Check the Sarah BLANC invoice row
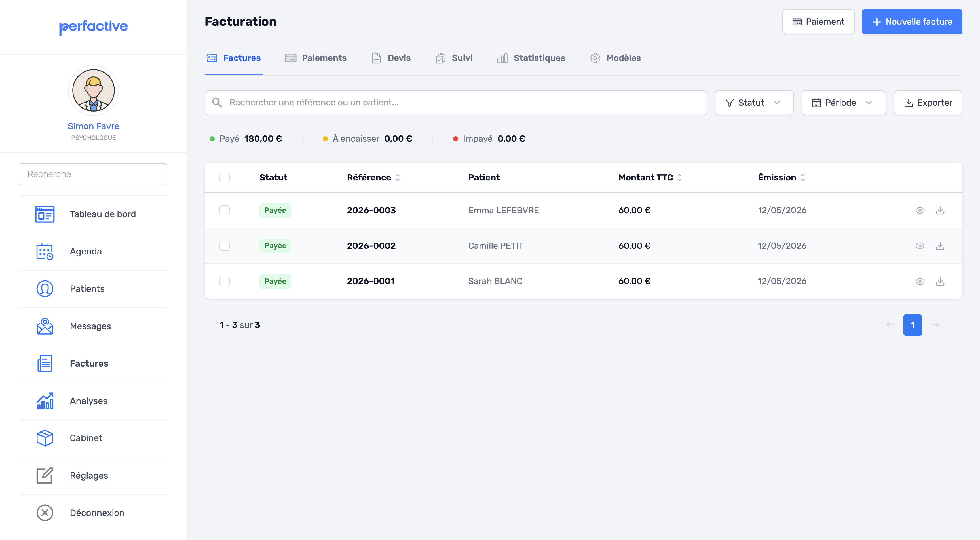This screenshot has height=540, width=980. pos(225,281)
